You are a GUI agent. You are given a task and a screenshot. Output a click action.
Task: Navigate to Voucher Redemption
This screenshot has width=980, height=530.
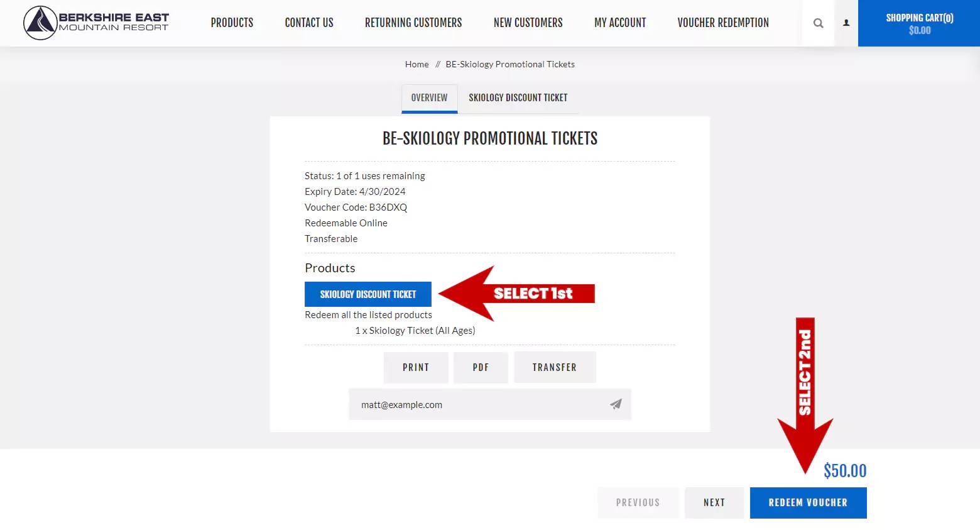[723, 23]
